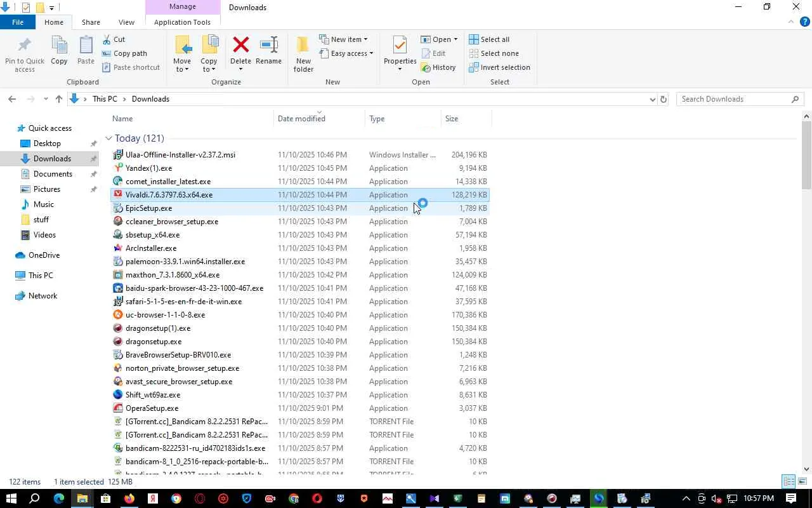812x508 pixels.
Task: Open the recent locations dropdown arrow
Action: click(x=46, y=99)
